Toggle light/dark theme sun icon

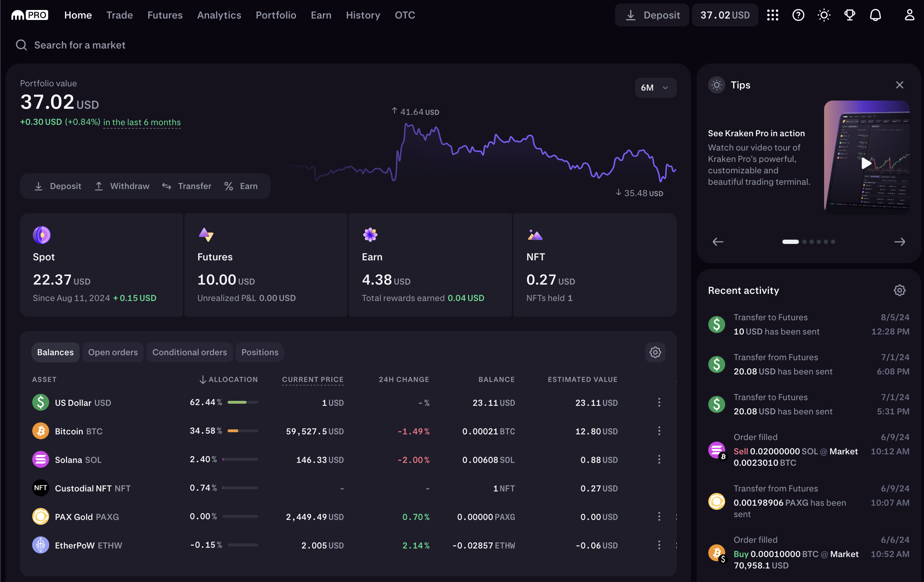[824, 15]
